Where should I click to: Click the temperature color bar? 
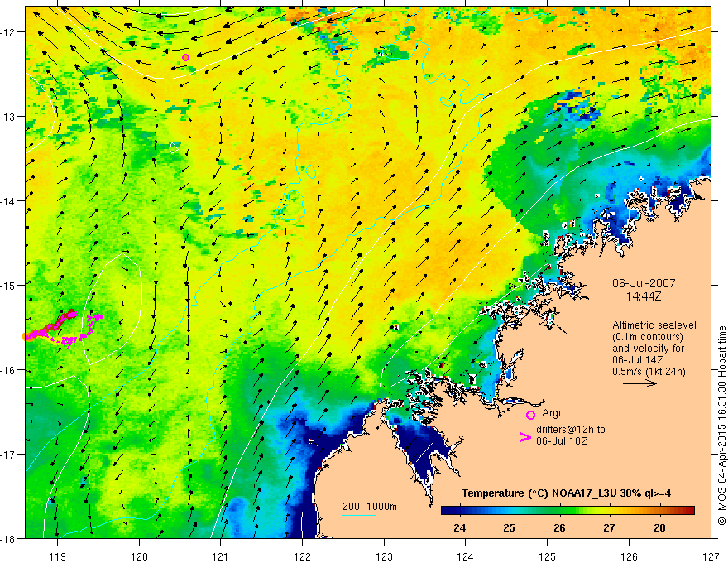pos(568,510)
